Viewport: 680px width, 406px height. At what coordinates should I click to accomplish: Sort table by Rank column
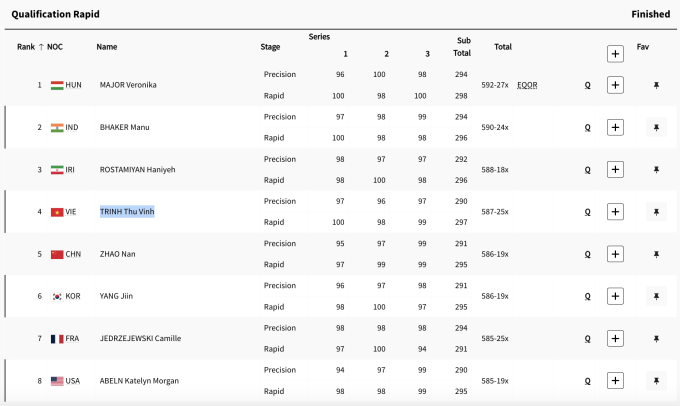(x=29, y=47)
